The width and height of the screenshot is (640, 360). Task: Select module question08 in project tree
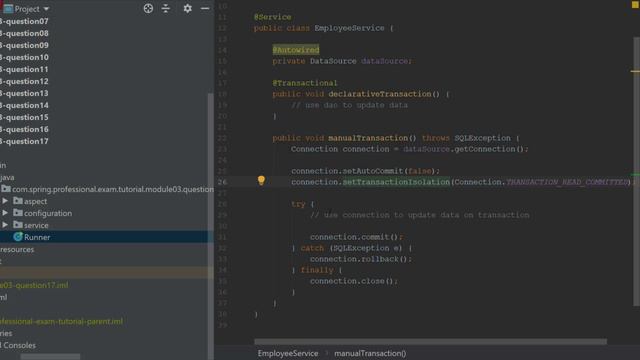[x=24, y=33]
